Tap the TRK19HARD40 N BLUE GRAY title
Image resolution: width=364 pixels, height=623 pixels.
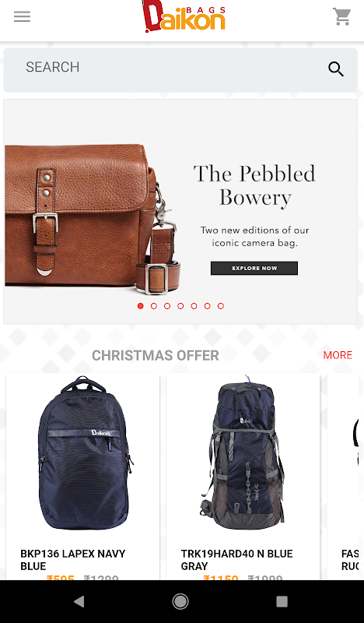[x=236, y=559]
